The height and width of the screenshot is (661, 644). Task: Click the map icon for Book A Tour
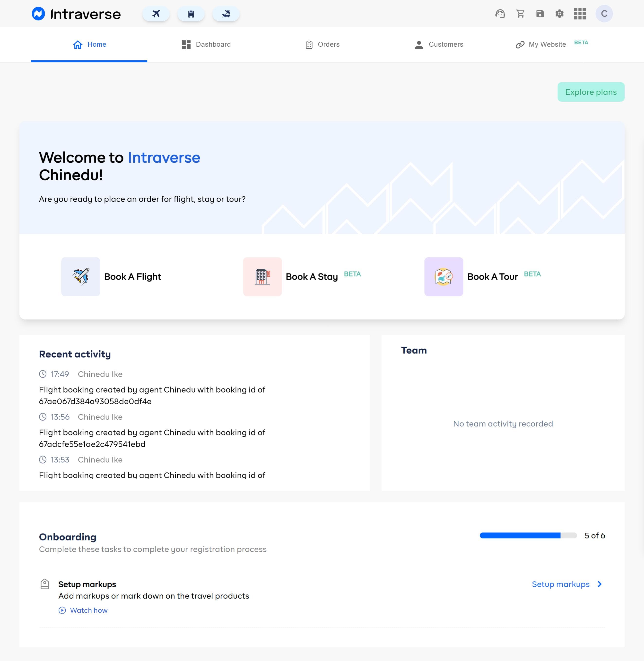[444, 276]
